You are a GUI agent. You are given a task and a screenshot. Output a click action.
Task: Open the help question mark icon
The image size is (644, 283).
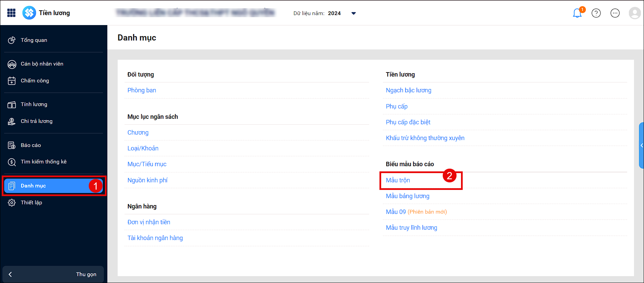[x=596, y=13]
